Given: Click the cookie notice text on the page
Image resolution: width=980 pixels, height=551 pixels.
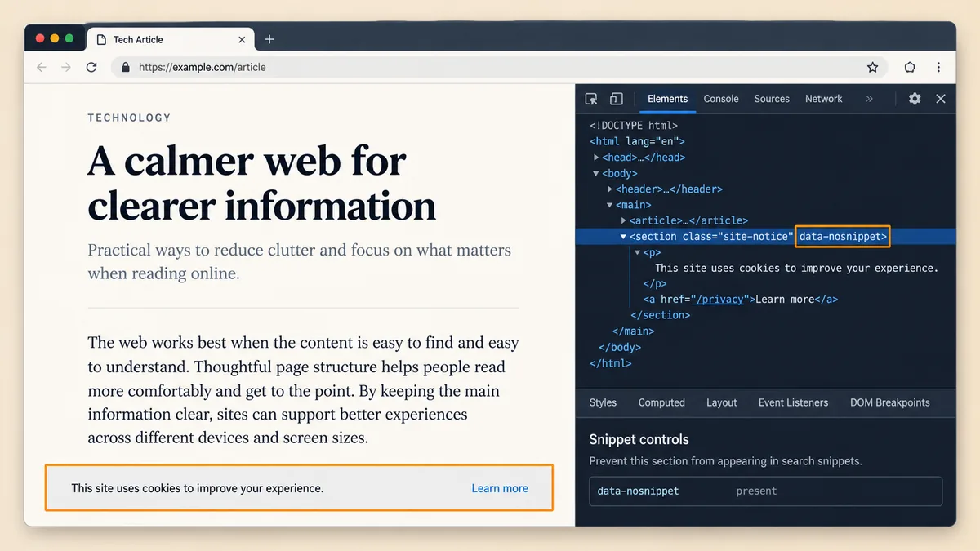Looking at the screenshot, I should click(198, 488).
